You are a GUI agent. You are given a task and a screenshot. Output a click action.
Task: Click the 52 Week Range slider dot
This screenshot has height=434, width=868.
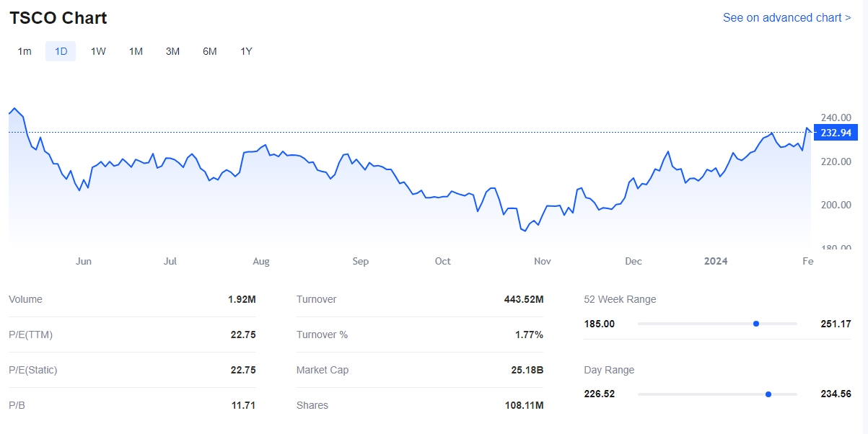point(755,324)
